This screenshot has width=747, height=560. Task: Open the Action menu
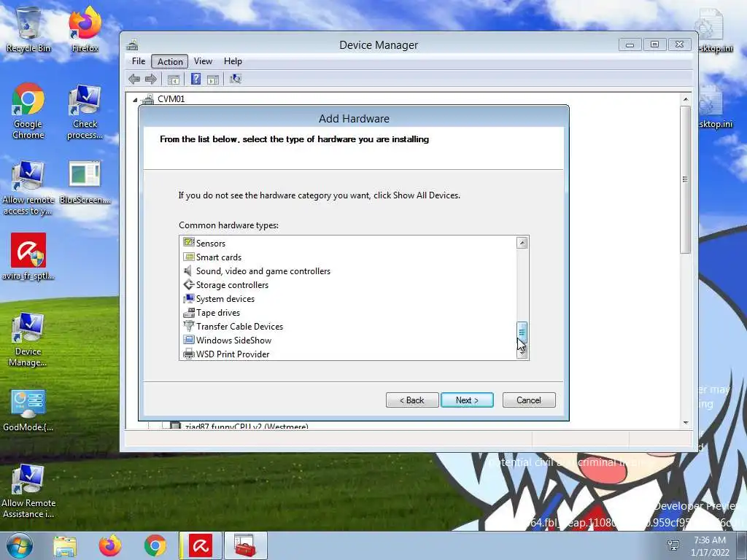pyautogui.click(x=170, y=61)
